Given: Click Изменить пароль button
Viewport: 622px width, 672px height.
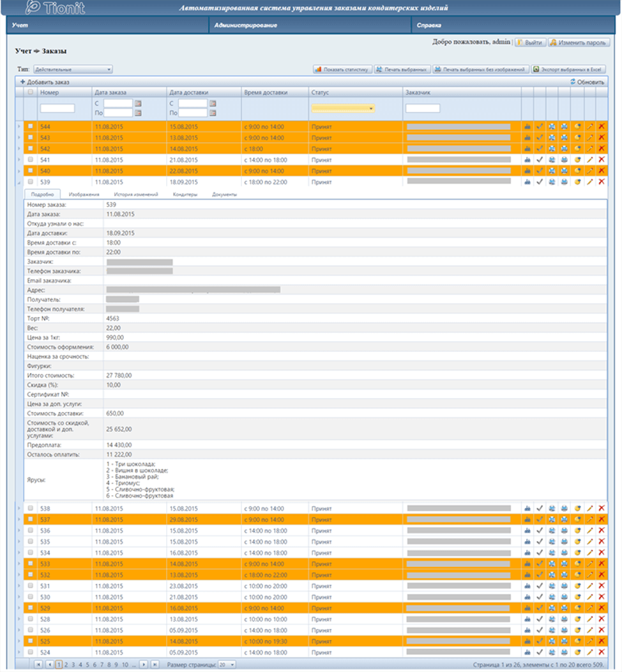Looking at the screenshot, I should 579,42.
